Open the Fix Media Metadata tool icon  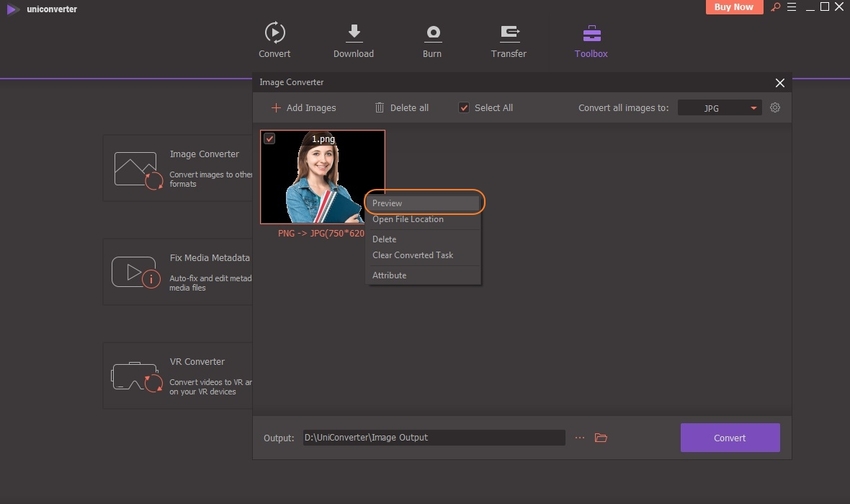pos(136,271)
